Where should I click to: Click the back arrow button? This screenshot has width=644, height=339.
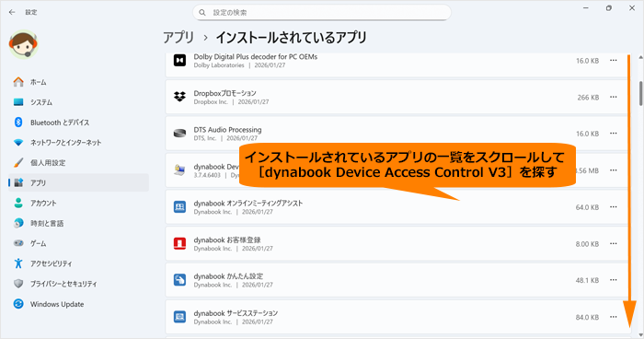tap(12, 12)
